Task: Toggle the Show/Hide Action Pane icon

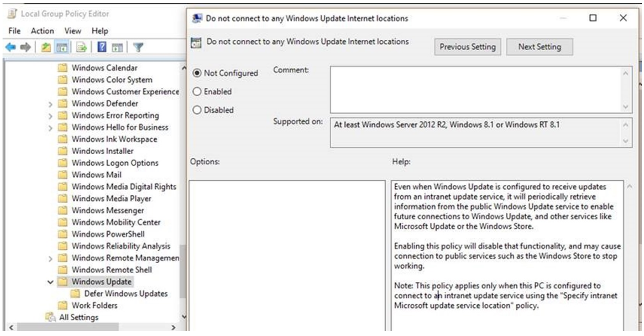Action: pyautogui.click(x=117, y=47)
